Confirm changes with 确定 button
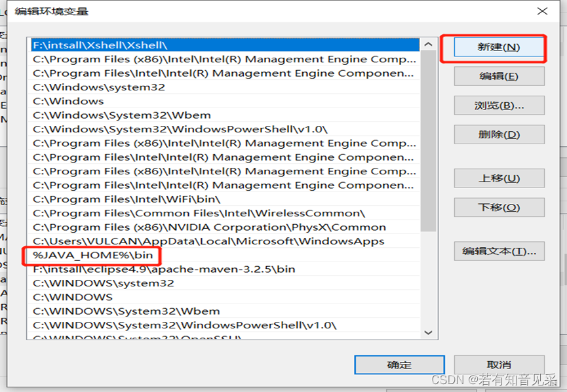 point(399,365)
